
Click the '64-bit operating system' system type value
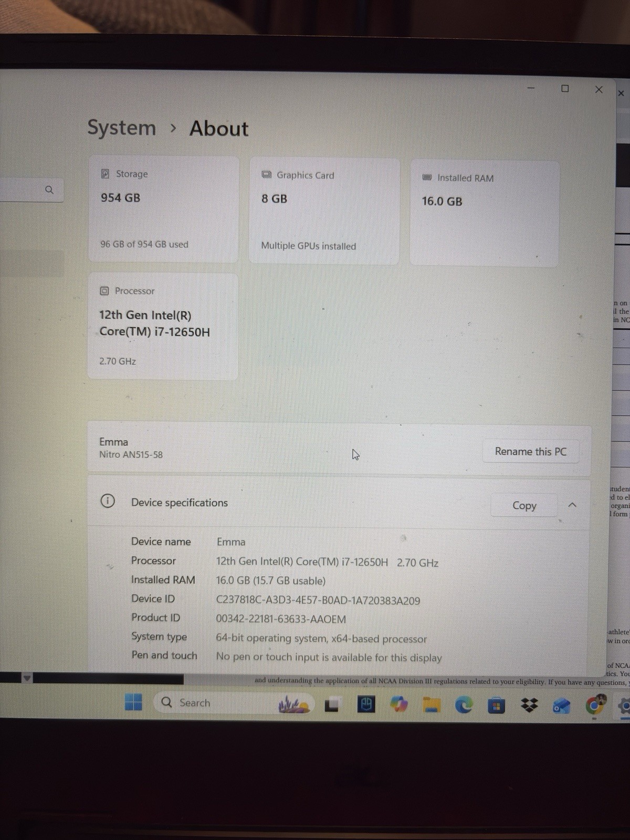tap(321, 638)
